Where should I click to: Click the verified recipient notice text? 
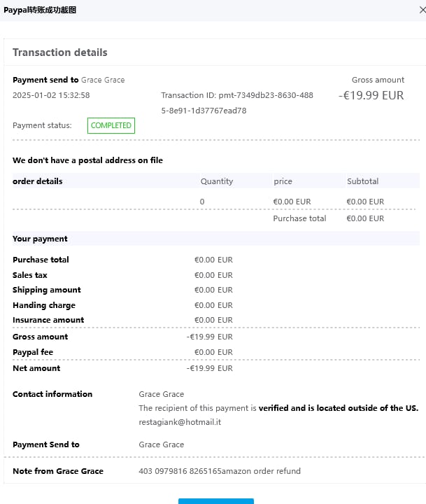click(278, 408)
